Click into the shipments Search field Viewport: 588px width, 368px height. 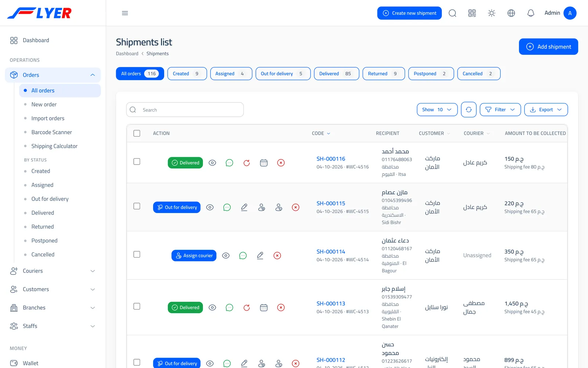click(x=185, y=110)
